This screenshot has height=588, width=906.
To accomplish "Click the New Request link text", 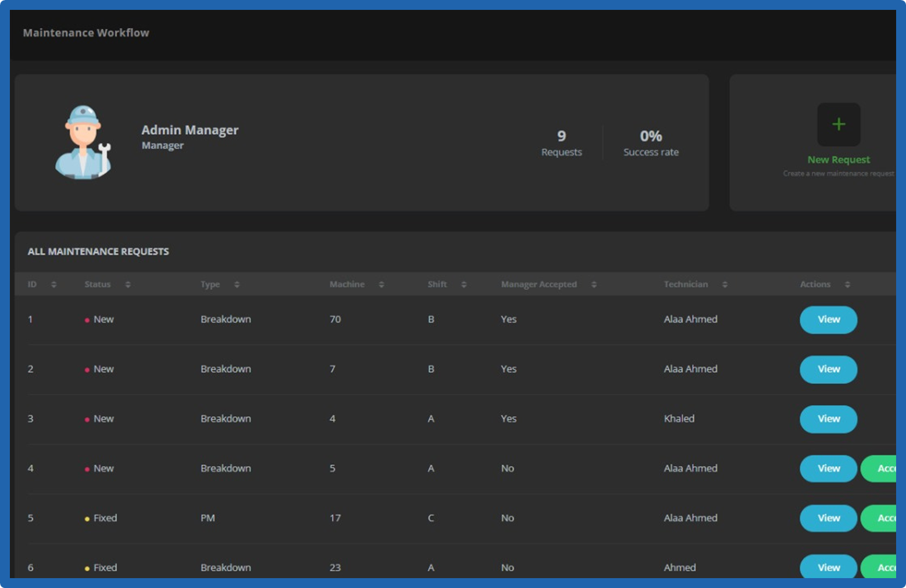I will click(838, 160).
